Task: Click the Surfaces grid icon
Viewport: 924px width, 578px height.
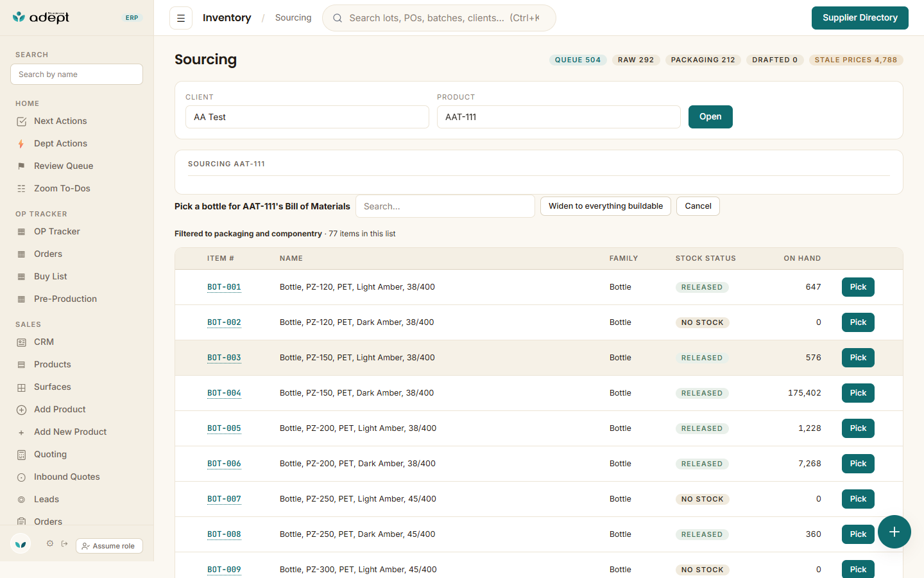Action: tap(21, 387)
